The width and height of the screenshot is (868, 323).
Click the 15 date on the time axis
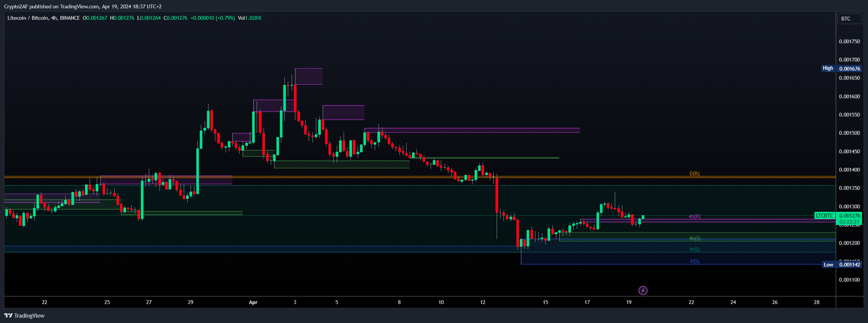point(546,303)
